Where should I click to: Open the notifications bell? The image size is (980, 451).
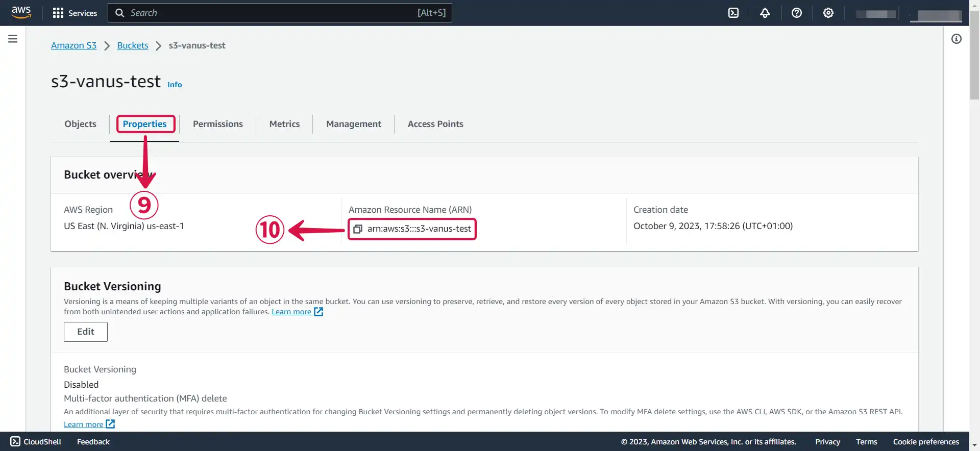(x=765, y=13)
